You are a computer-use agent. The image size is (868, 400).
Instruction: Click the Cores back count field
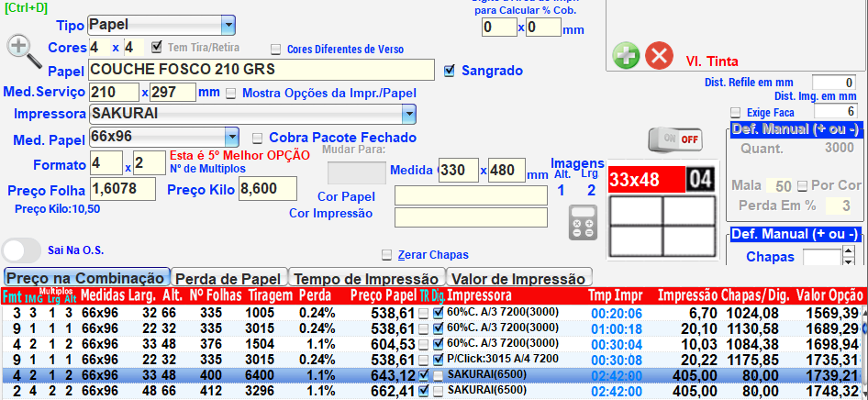pos(134,48)
